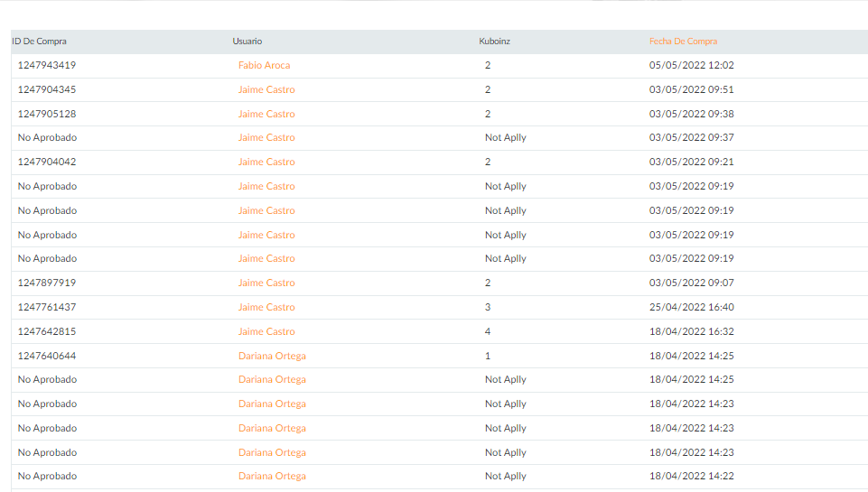868x492 pixels.
Task: Click Kuboinz value 2 in purchase 1247897919 row
Action: click(488, 283)
